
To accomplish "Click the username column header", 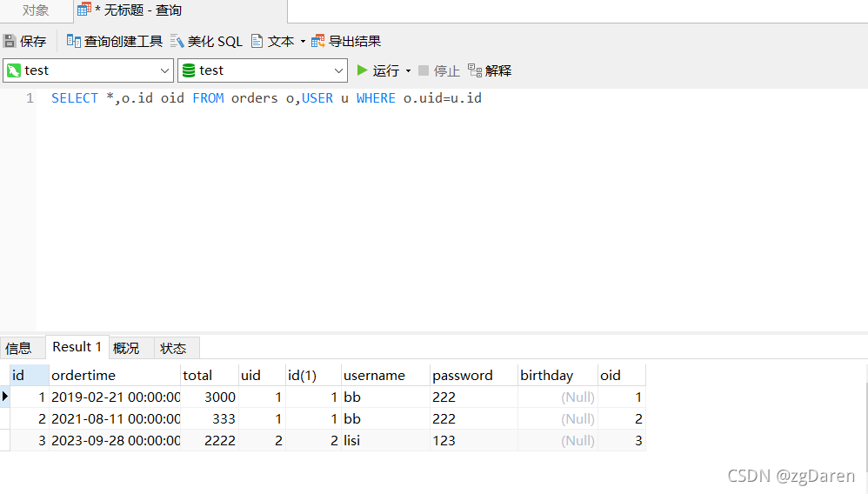I will point(385,375).
